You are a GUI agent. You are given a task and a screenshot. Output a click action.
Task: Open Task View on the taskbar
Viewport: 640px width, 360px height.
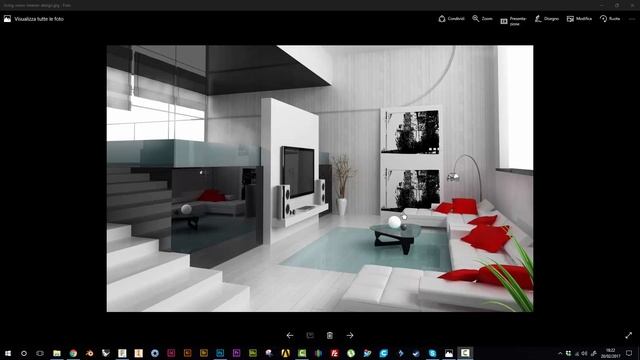coord(40,353)
